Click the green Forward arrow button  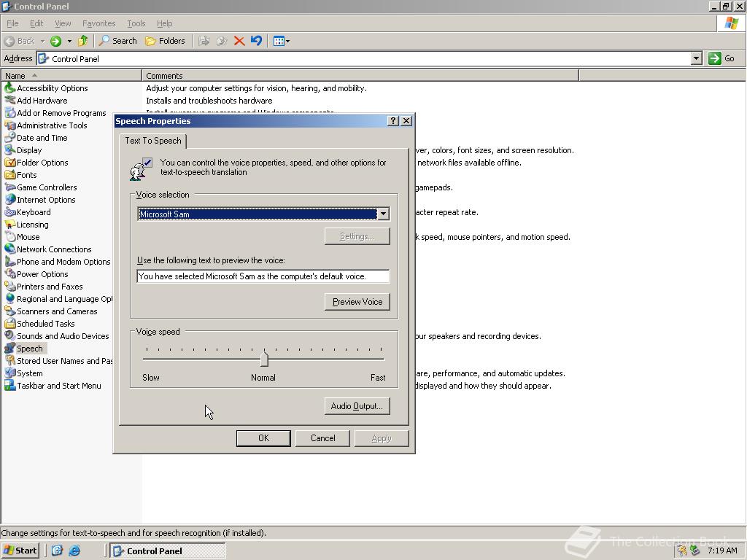[x=55, y=41]
